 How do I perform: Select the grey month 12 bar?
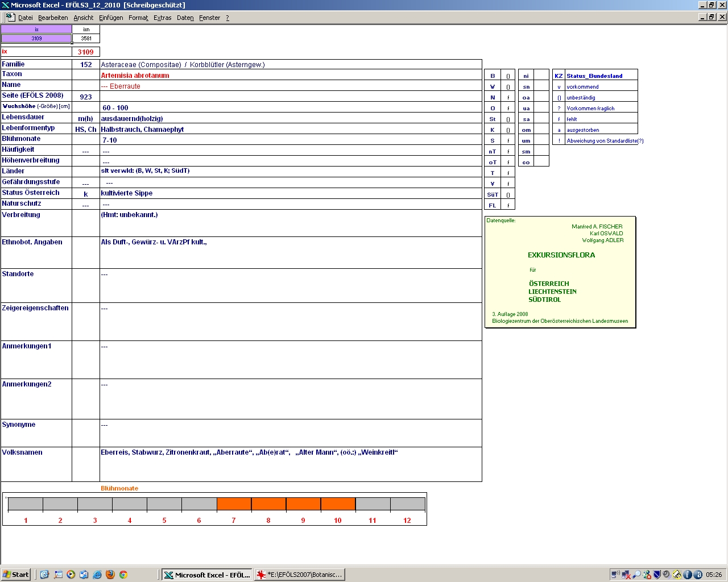pyautogui.click(x=407, y=504)
